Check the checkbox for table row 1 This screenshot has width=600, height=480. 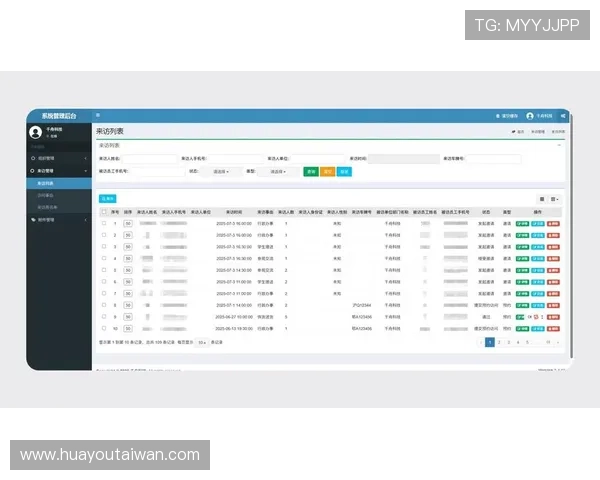[x=103, y=222]
